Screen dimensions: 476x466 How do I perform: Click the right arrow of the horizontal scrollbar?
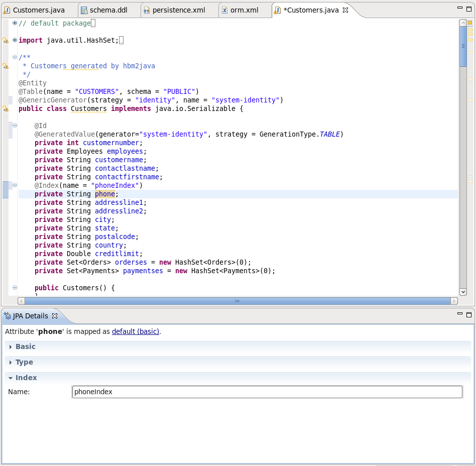(x=453, y=300)
